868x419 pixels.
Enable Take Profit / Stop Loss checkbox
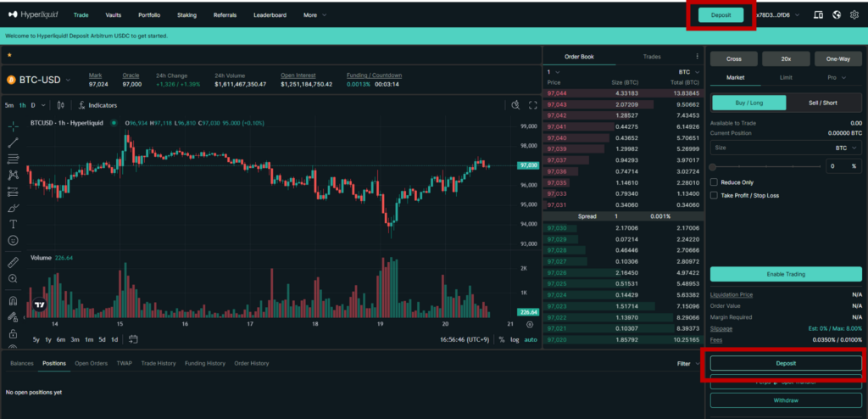[714, 196]
